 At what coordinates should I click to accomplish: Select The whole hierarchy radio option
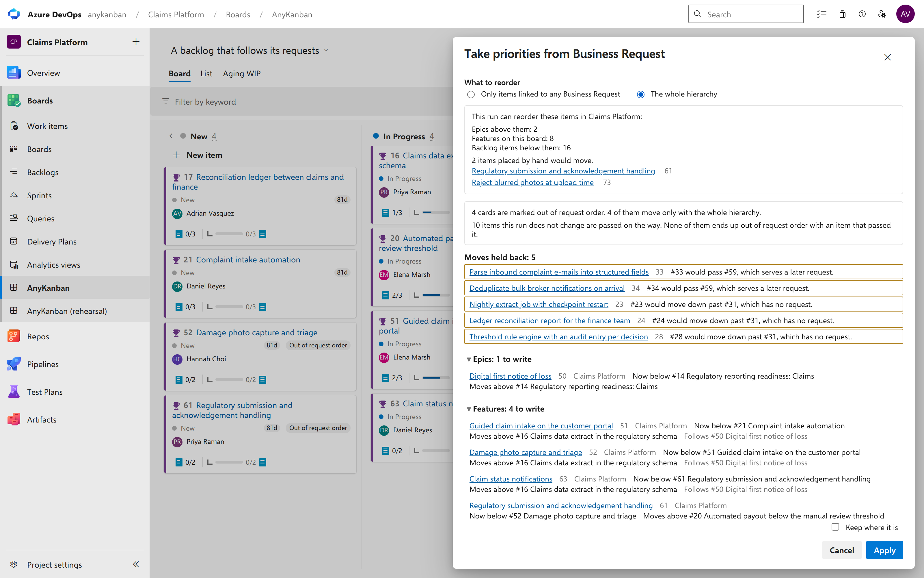click(641, 95)
